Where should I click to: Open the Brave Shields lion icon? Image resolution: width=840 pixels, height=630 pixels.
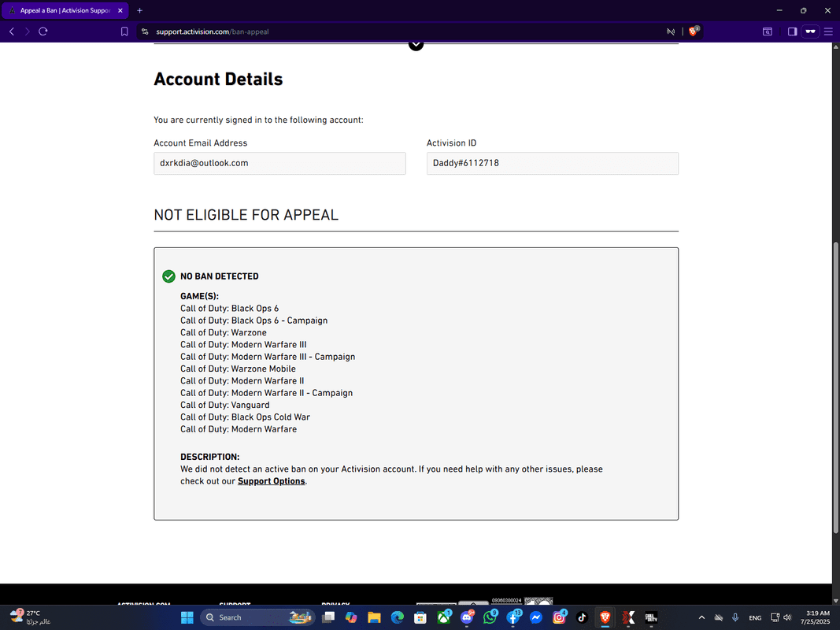694,31
